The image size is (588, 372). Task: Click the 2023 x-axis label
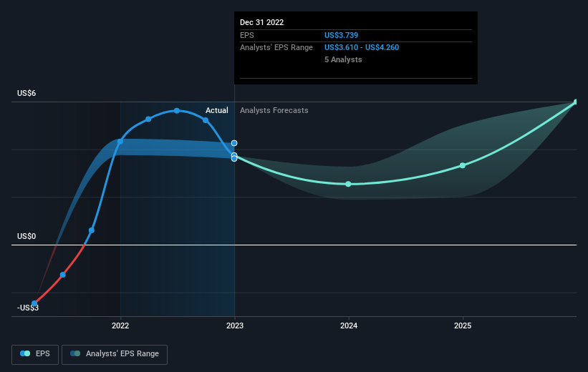tap(235, 325)
